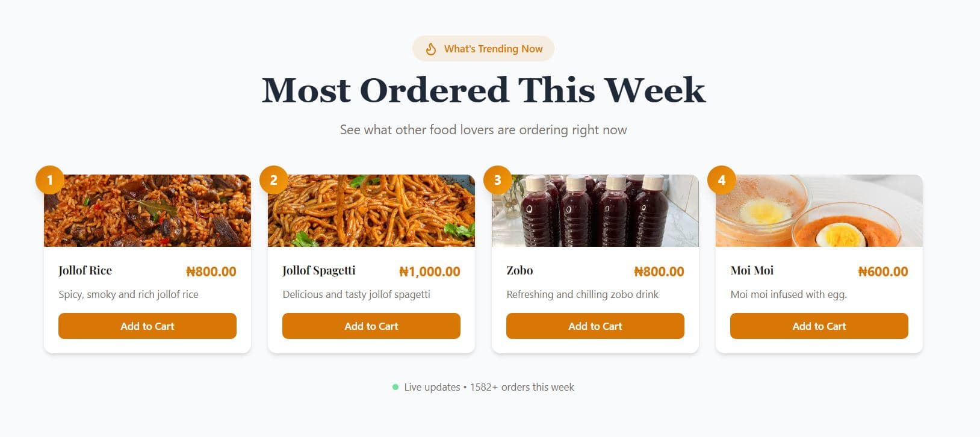Screen dimensions: 980x437
Task: Add Moi Moi to cart
Action: click(x=819, y=326)
